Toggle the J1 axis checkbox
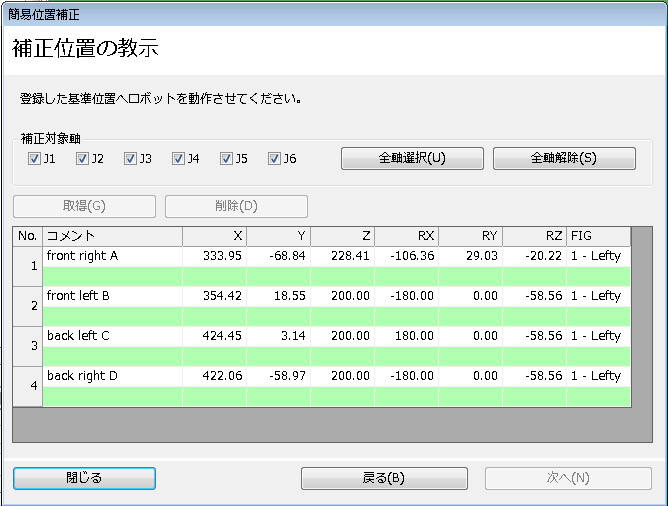The height and width of the screenshot is (506, 668). click(x=34, y=159)
